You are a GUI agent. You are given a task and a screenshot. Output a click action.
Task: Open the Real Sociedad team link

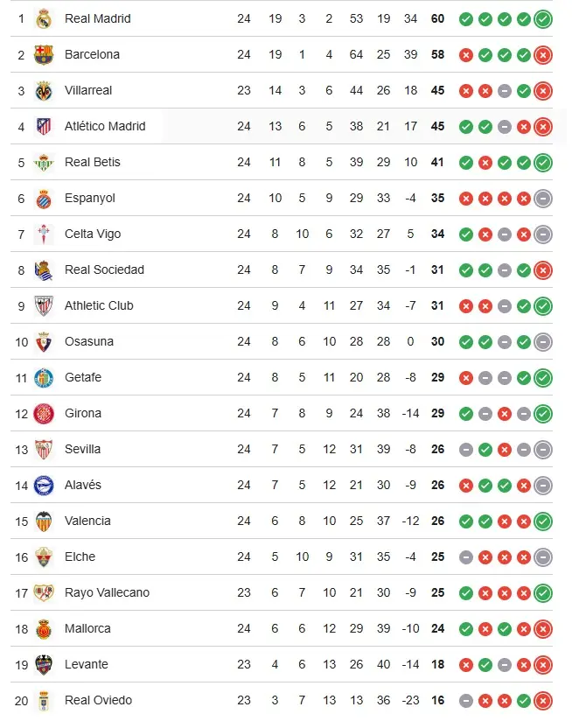(104, 269)
